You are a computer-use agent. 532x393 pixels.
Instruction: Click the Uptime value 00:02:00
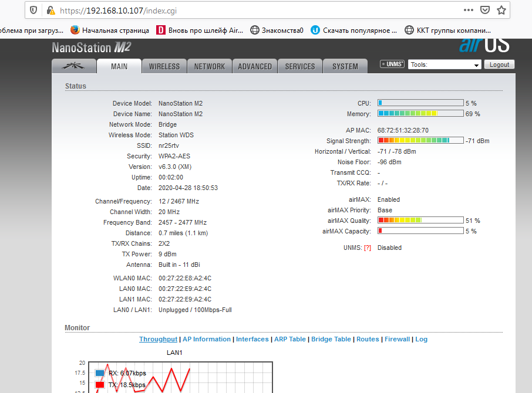171,177
